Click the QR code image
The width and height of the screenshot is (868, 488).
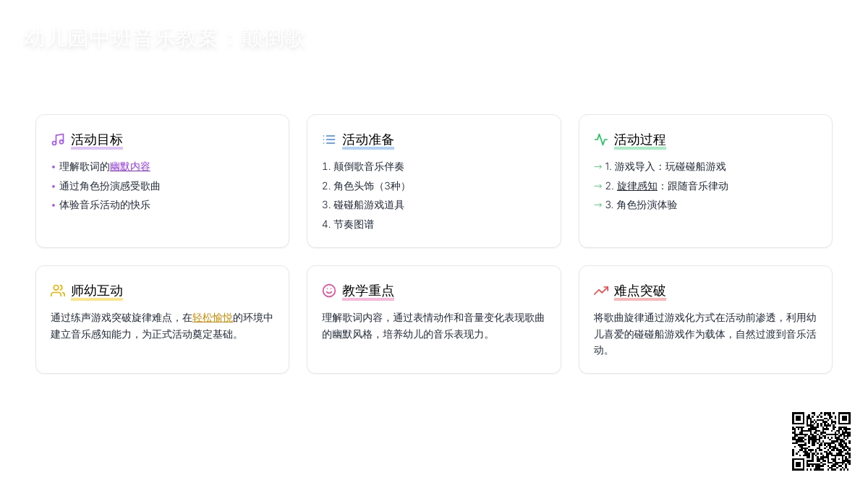[821, 441]
